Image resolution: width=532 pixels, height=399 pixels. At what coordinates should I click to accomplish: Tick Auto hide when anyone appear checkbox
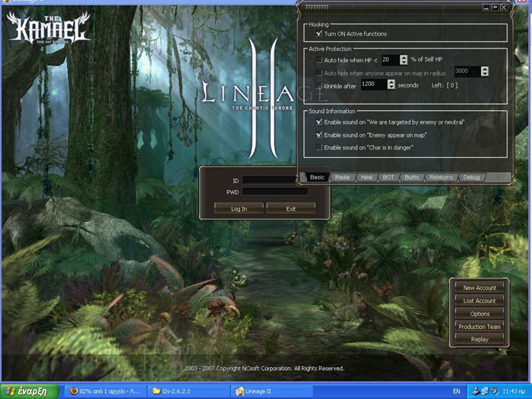[x=318, y=73]
